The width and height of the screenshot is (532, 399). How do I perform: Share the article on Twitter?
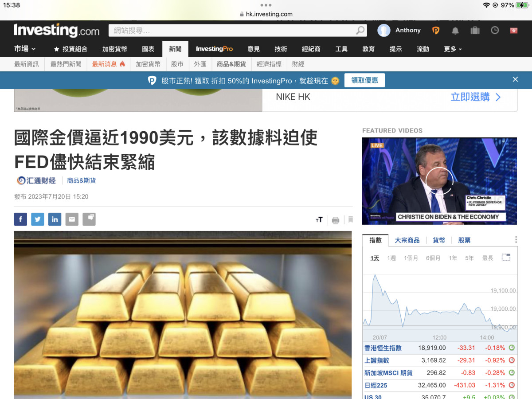pyautogui.click(x=38, y=219)
